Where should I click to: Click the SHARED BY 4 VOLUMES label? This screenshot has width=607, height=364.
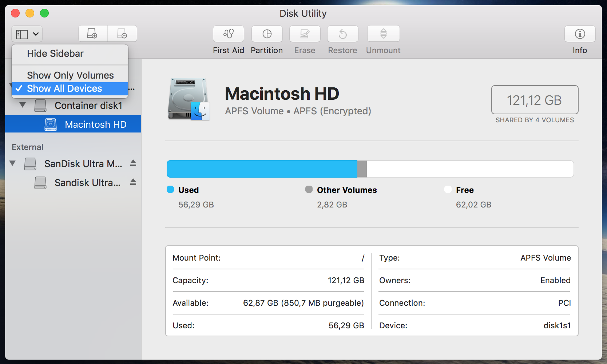tap(535, 120)
